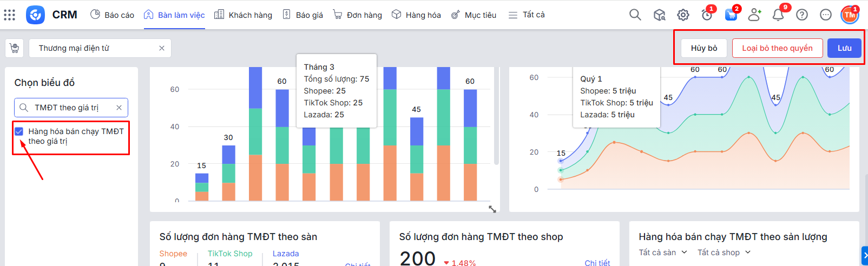Screen dimensions: 868x266
Task: Click the help question mark icon
Action: [x=802, y=15]
